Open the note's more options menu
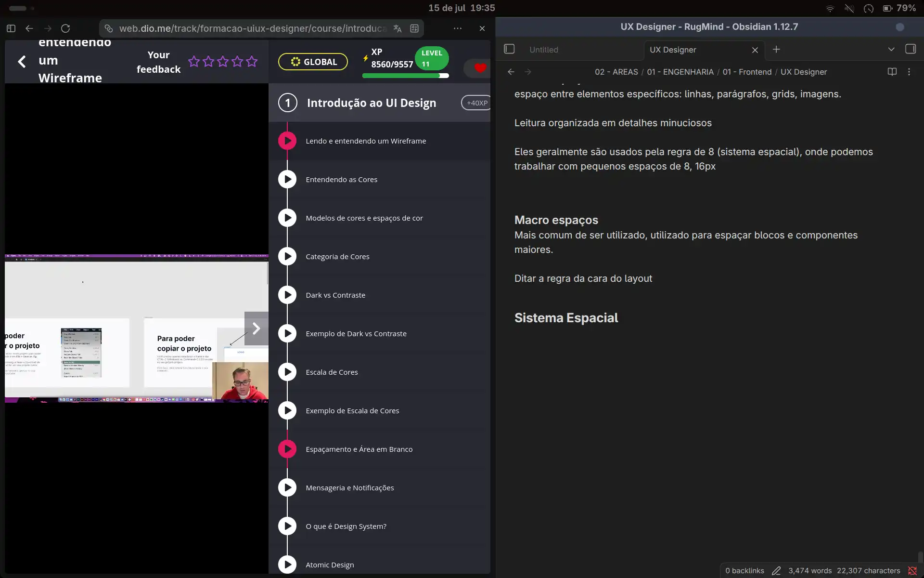 (909, 72)
